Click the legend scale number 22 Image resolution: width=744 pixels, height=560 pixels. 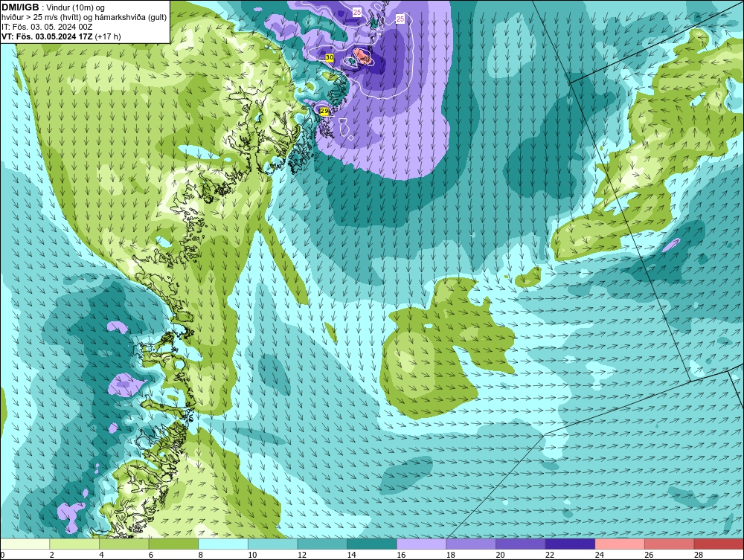pos(550,556)
